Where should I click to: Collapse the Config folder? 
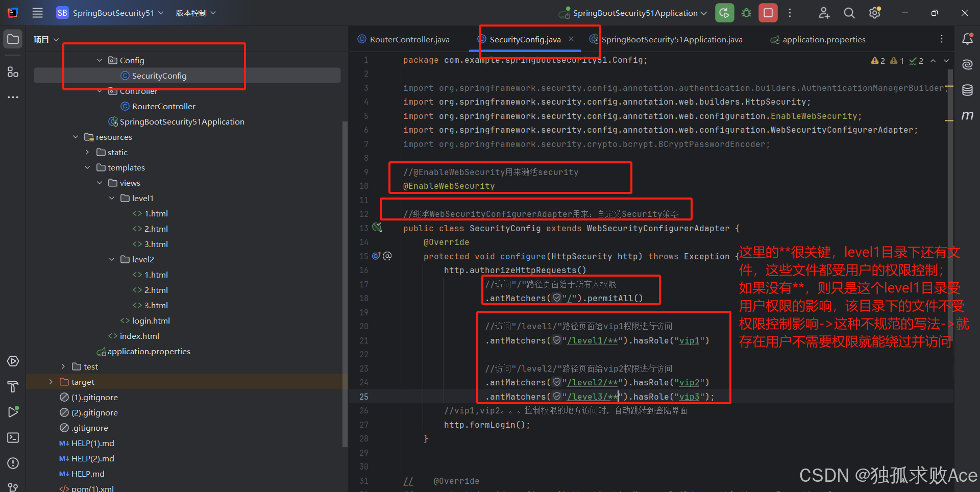[100, 60]
